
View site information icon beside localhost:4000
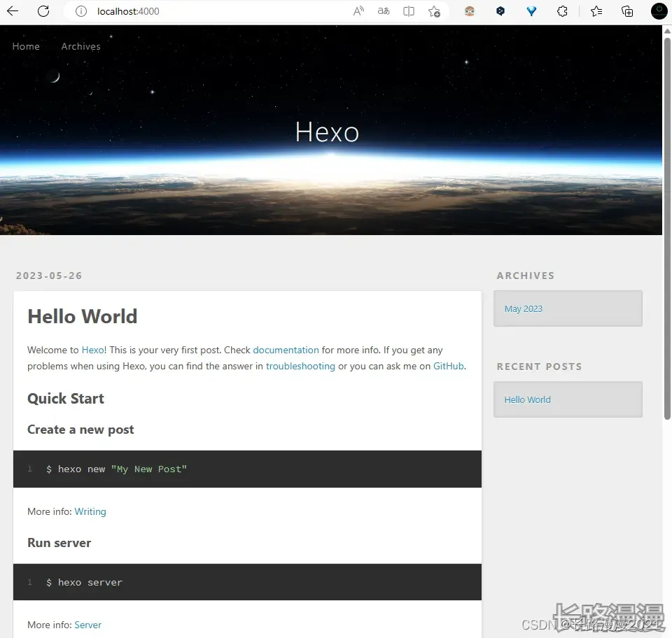[81, 11]
